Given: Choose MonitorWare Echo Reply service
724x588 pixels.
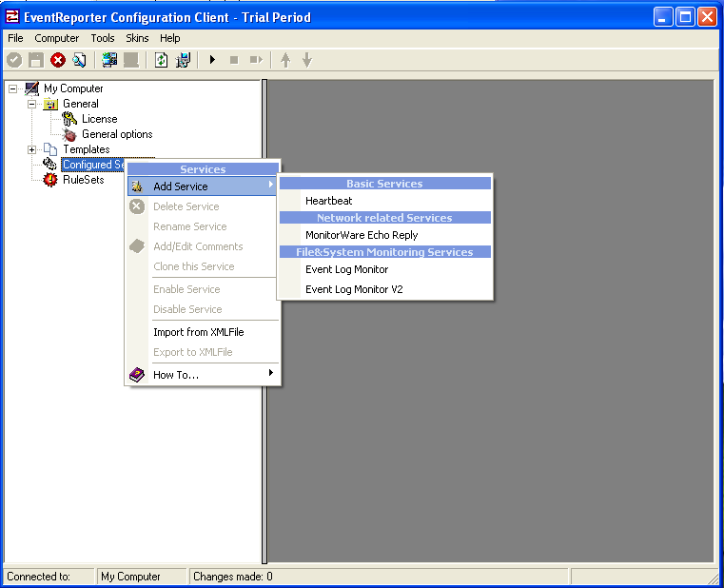Looking at the screenshot, I should [x=385, y=235].
